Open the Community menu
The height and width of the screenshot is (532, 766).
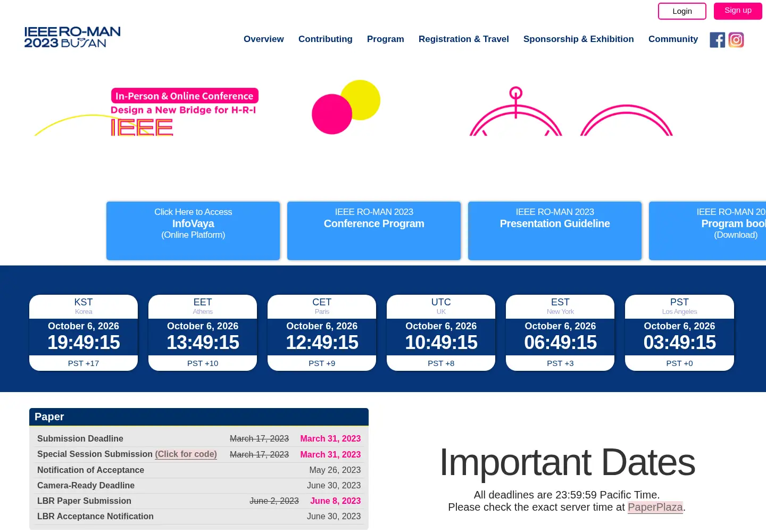click(x=673, y=39)
